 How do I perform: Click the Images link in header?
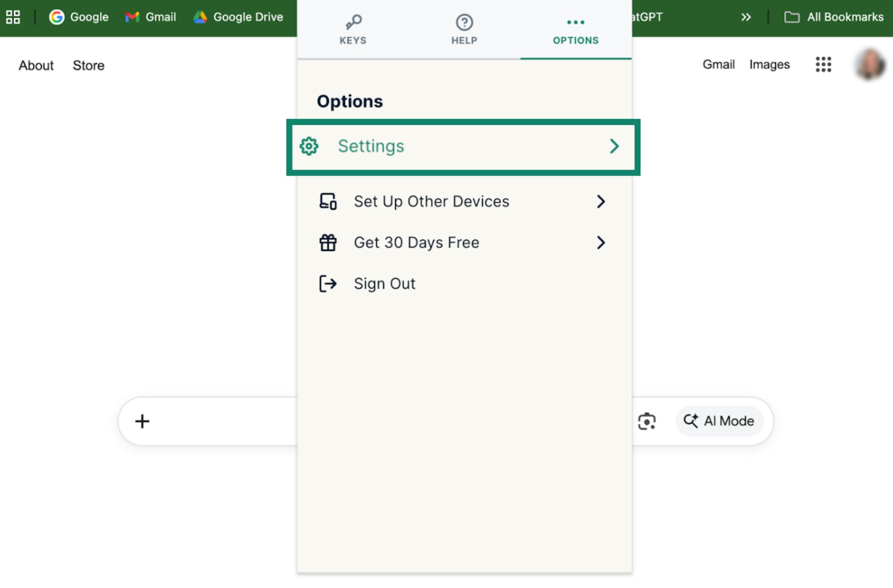(x=769, y=65)
